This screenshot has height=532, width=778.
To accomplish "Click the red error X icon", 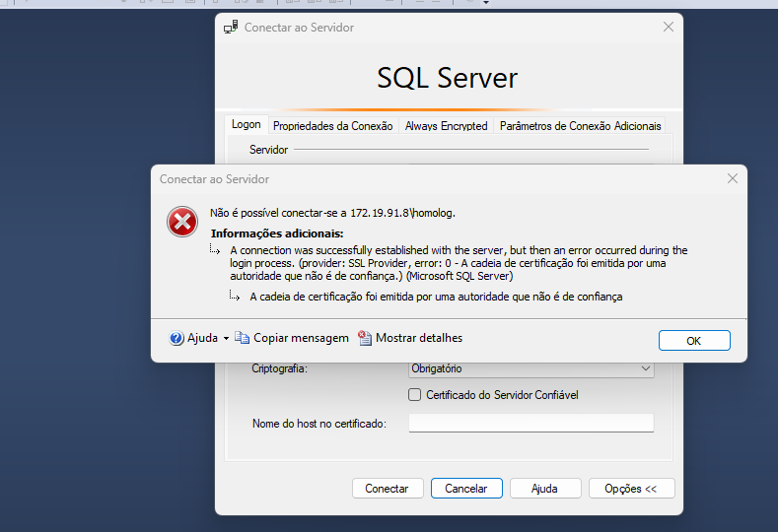I will pos(182,223).
